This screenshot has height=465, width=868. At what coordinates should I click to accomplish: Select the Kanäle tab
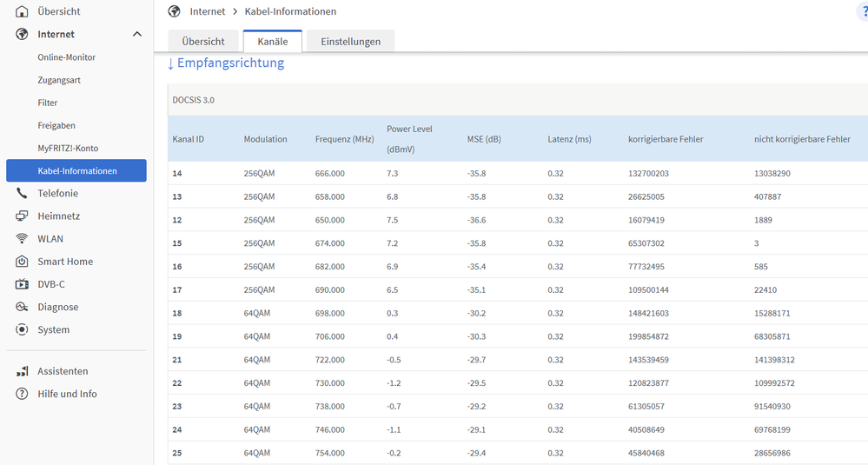(x=272, y=41)
